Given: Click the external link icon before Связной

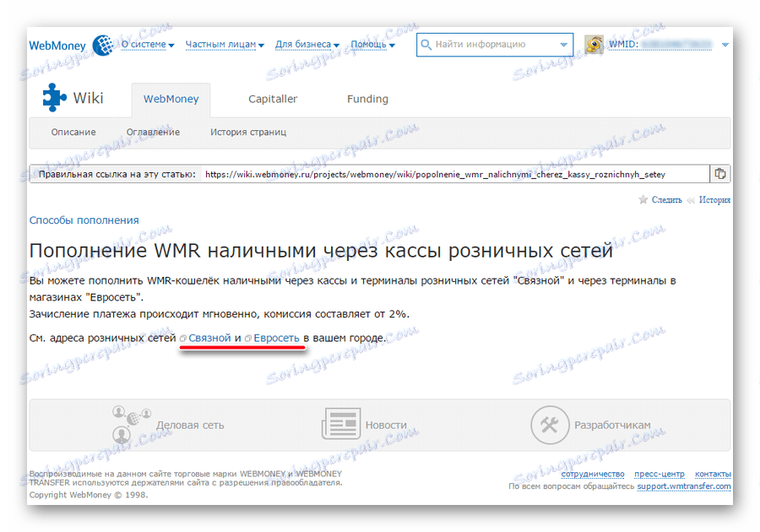Looking at the screenshot, I should point(183,339).
